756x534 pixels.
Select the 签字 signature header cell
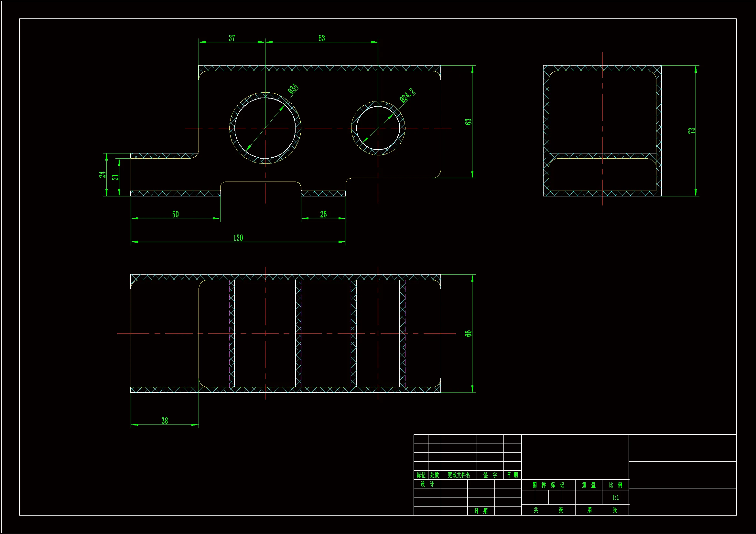(490, 475)
